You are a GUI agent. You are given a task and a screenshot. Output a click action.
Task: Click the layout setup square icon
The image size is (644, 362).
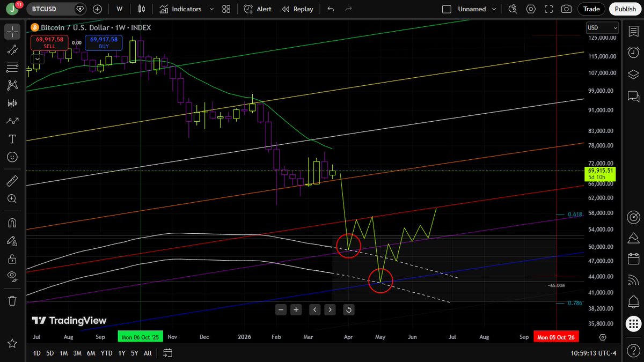point(447,9)
